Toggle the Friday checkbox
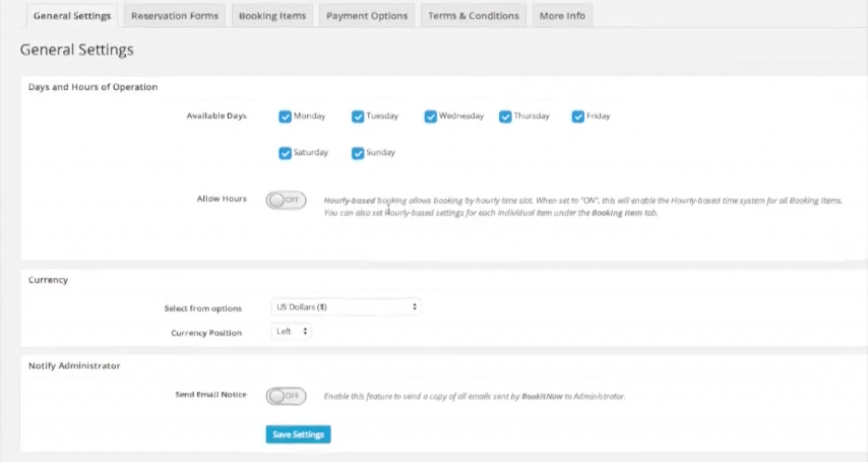Viewport: 868px width, 462px height. point(578,116)
